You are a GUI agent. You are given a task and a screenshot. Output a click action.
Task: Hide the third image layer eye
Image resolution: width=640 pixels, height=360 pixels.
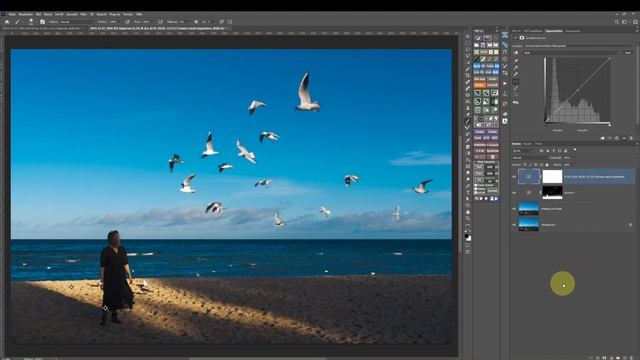pos(514,209)
